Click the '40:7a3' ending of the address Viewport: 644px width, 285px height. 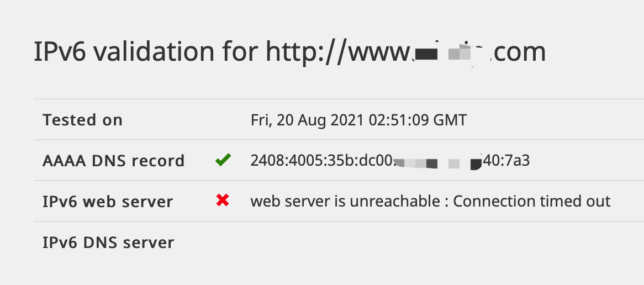tap(506, 161)
